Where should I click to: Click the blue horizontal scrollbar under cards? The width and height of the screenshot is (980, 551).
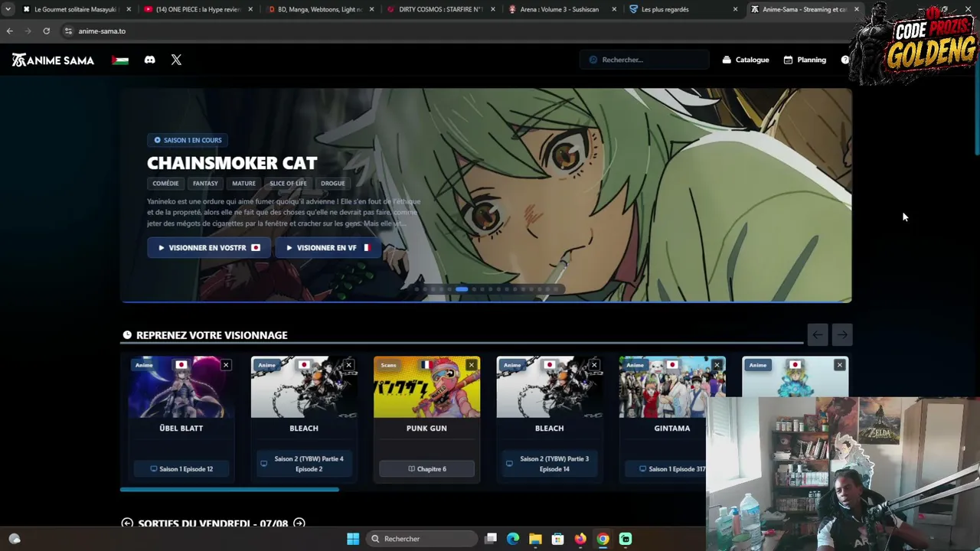coord(230,490)
